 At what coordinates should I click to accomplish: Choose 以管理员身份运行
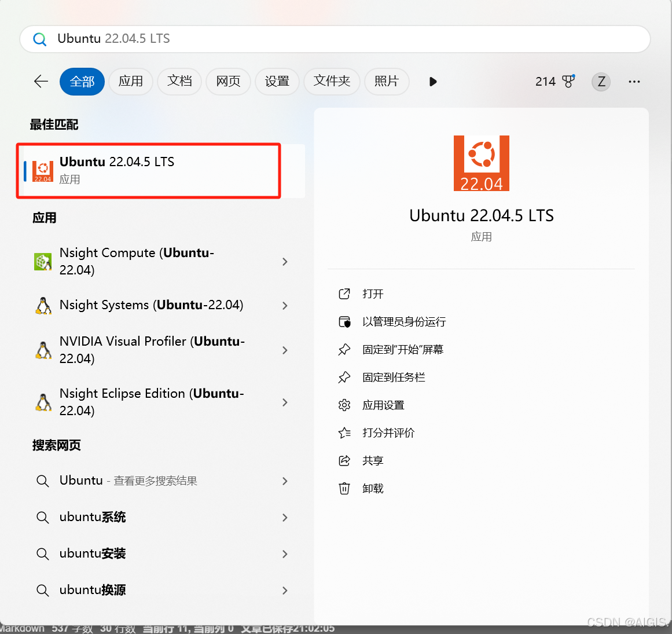(x=404, y=321)
